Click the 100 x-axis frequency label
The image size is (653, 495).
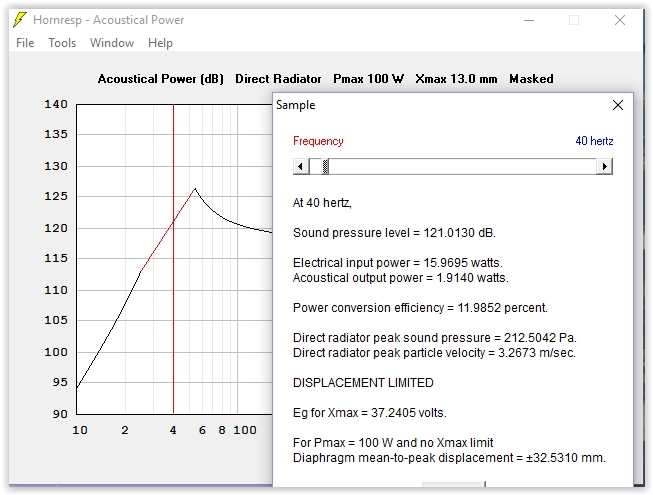point(245,430)
